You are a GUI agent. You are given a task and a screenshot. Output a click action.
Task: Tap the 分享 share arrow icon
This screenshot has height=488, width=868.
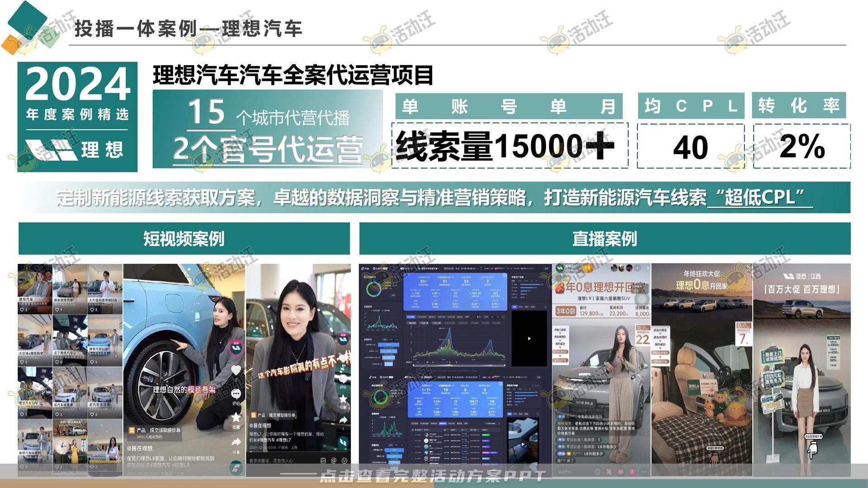(236, 441)
